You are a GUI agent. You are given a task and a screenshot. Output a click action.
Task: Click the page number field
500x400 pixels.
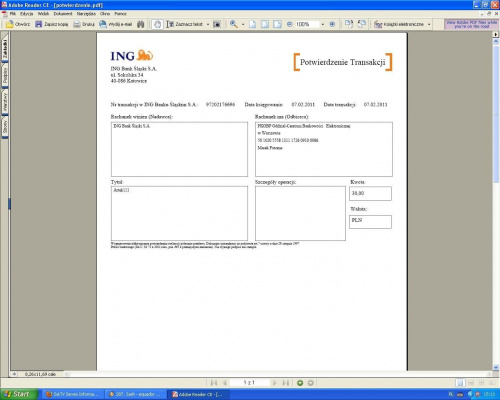249,383
